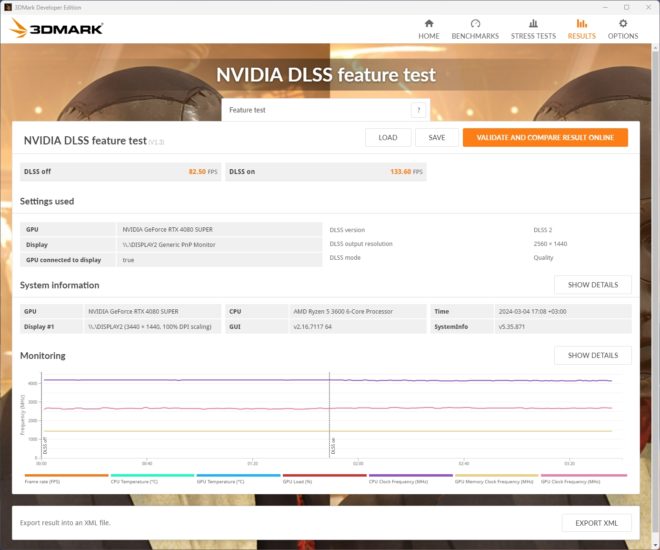Click the Settings used heading
The image size is (660, 550).
47,201
